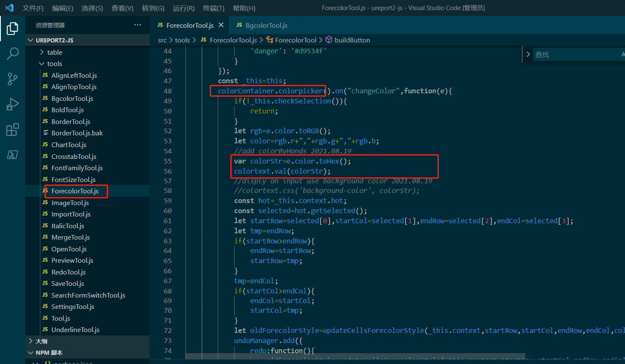The height and width of the screenshot is (364, 625).
Task: Click the 资源管理器 panel title
Action: point(50,25)
